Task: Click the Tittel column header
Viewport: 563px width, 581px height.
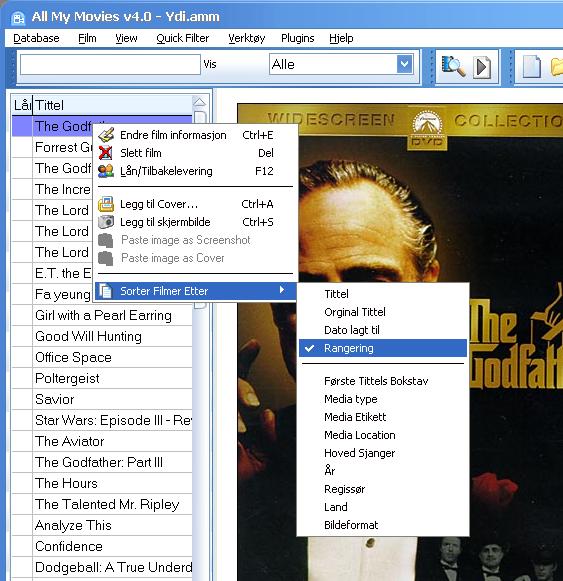Action: (x=113, y=105)
